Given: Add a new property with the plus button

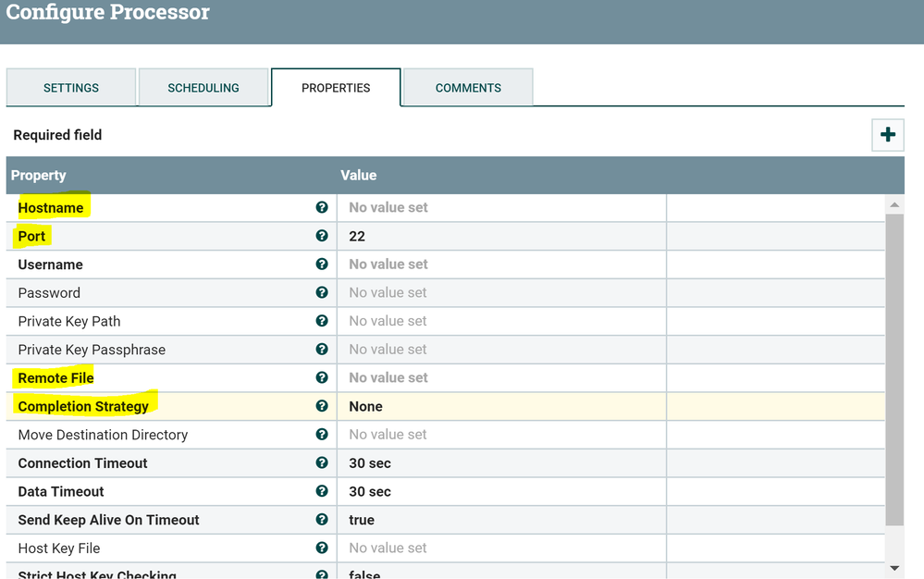Looking at the screenshot, I should point(887,135).
